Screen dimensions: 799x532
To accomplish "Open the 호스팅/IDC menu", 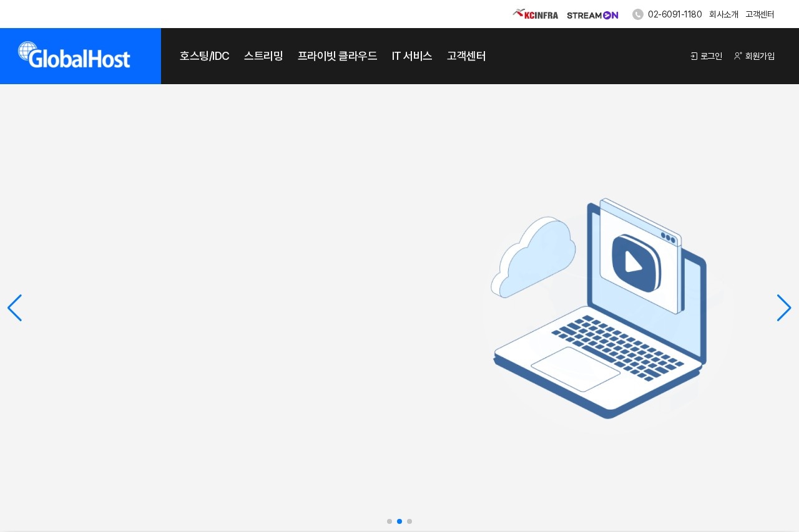I will coord(204,56).
